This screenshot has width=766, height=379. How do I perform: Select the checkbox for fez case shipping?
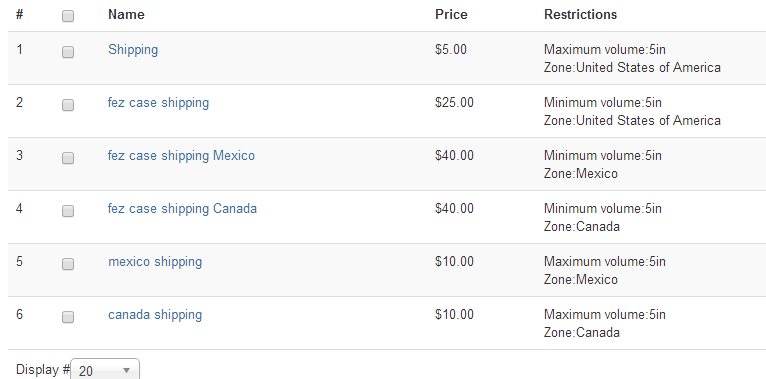pyautogui.click(x=68, y=105)
